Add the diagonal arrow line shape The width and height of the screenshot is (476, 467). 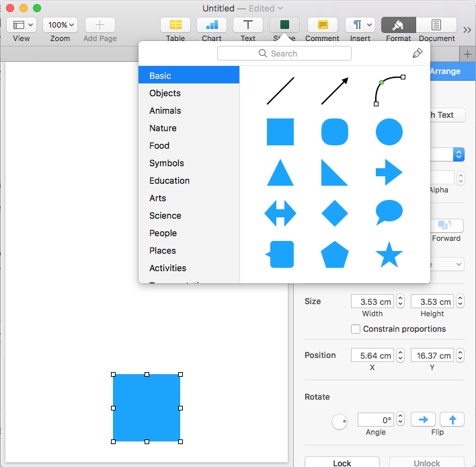[x=335, y=91]
